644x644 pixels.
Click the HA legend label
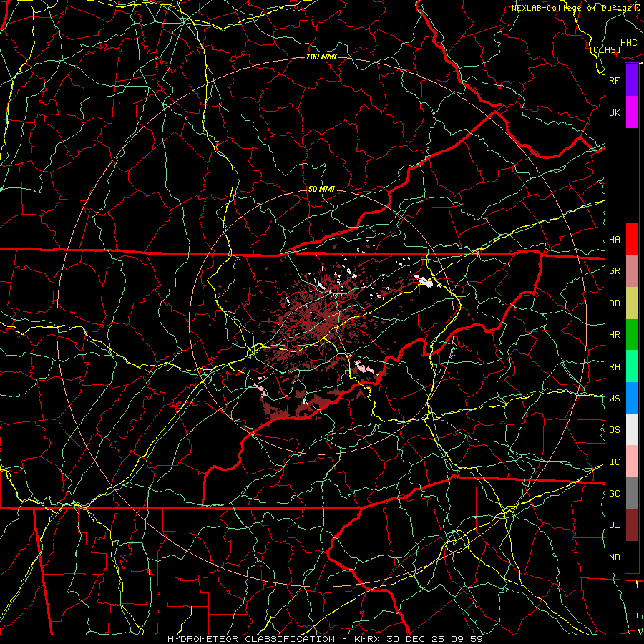tap(614, 240)
